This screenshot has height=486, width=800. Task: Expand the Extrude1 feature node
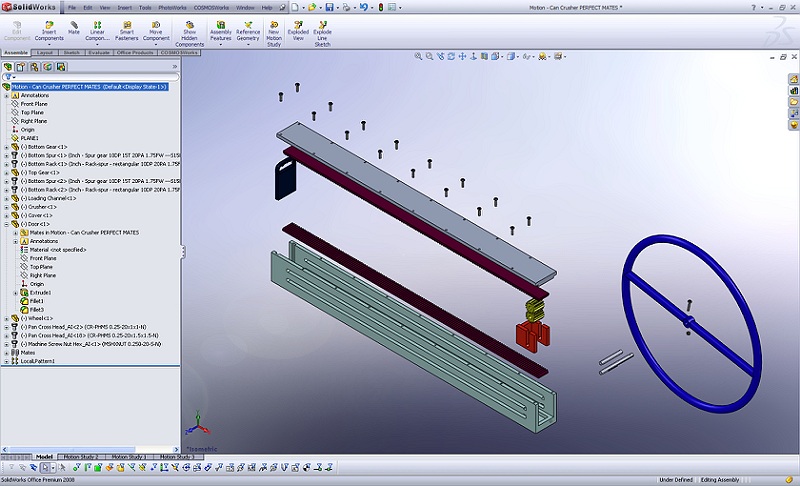(x=15, y=292)
